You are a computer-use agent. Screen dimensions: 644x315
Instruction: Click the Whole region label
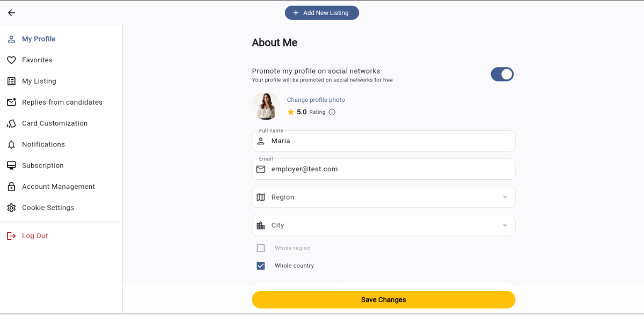[292, 248]
